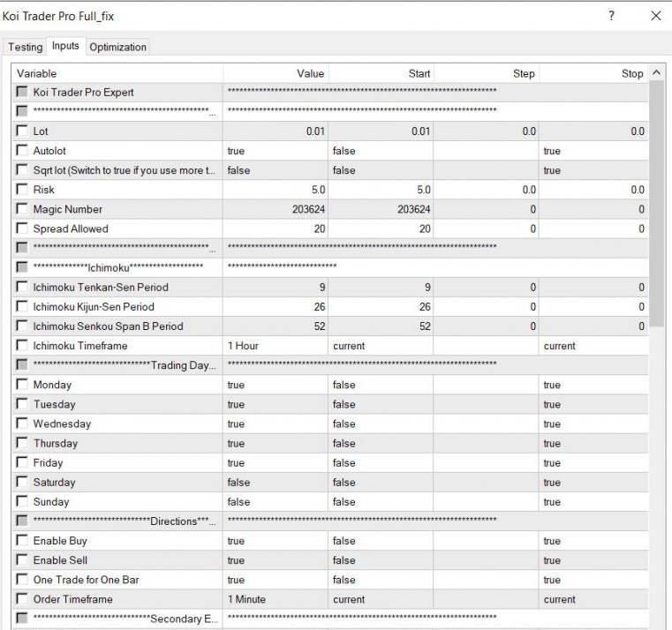The width and height of the screenshot is (672, 630).
Task: Click the Value column header
Action: point(275,73)
